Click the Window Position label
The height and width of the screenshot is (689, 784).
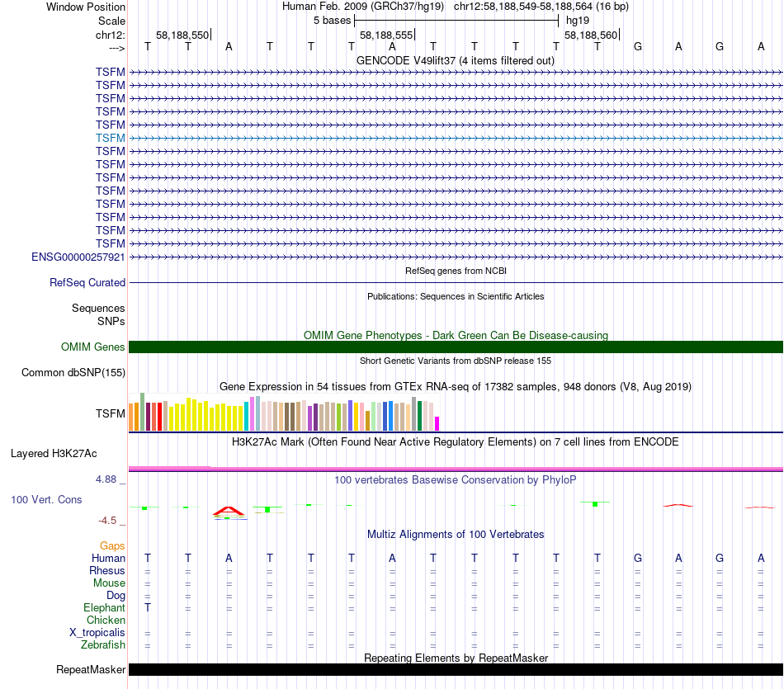click(x=86, y=7)
